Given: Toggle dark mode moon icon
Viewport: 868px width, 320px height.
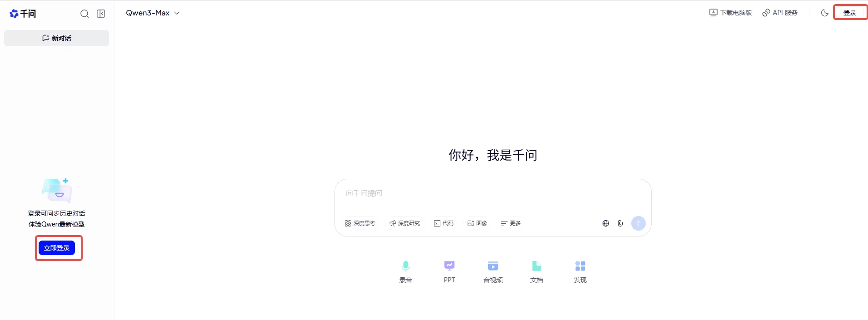Looking at the screenshot, I should click(x=824, y=13).
